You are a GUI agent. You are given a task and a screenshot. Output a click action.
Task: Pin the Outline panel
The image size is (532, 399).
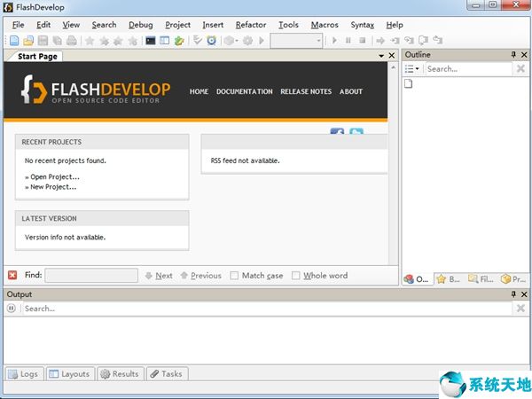513,55
